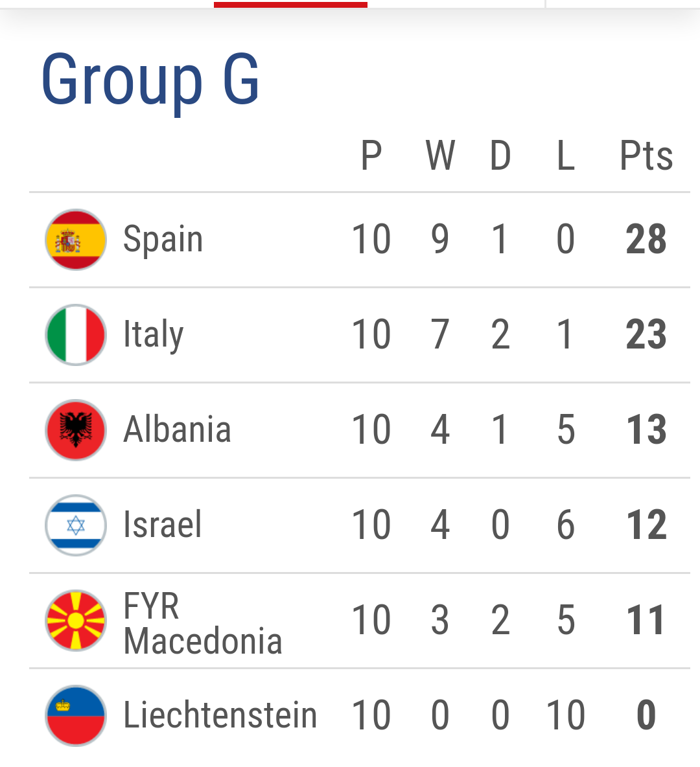Click the Liechtenstein team name

tap(220, 715)
